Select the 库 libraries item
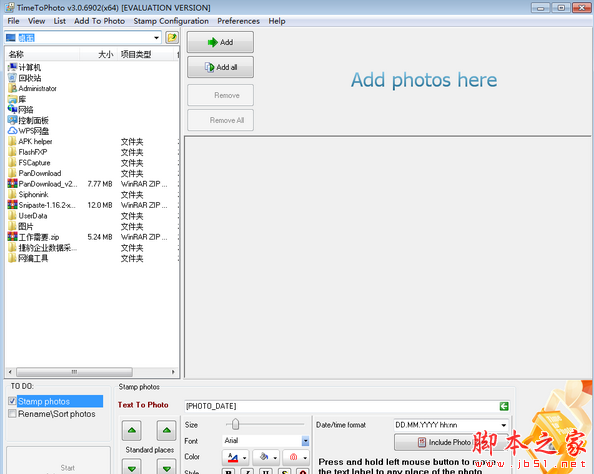594x474 pixels. coord(17,99)
